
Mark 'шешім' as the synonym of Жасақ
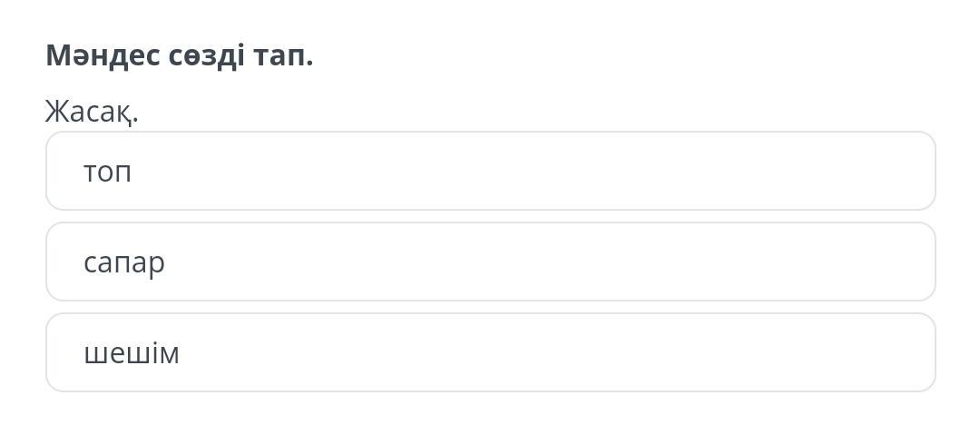point(490,352)
